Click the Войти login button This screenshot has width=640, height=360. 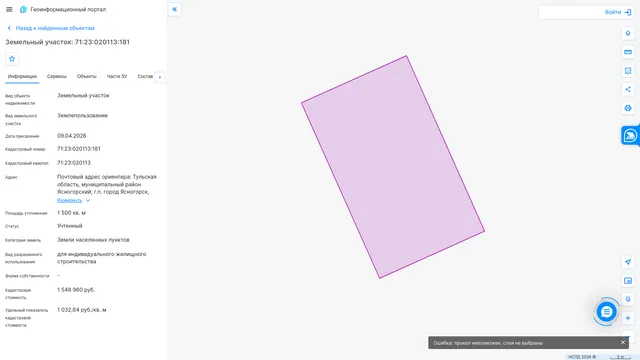pyautogui.click(x=618, y=12)
